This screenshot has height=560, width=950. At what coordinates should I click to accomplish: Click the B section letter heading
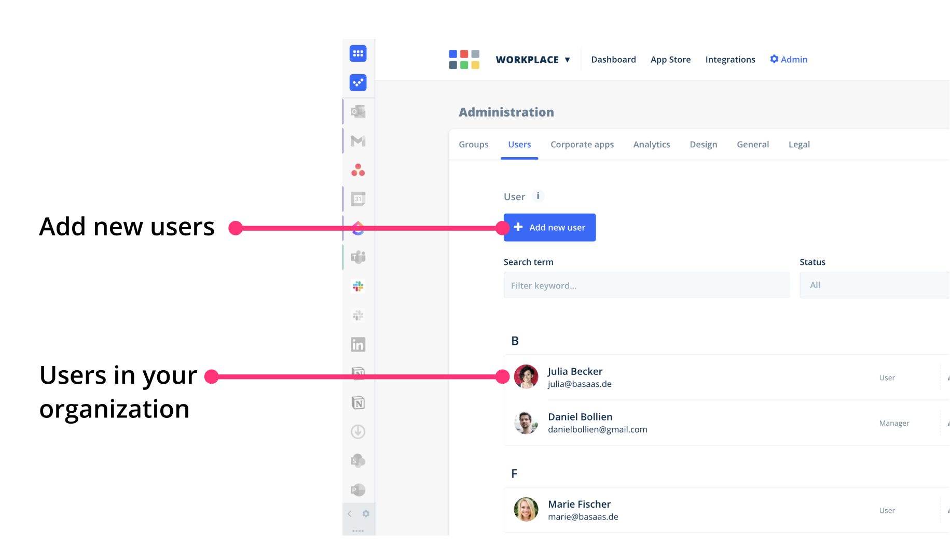click(x=515, y=341)
